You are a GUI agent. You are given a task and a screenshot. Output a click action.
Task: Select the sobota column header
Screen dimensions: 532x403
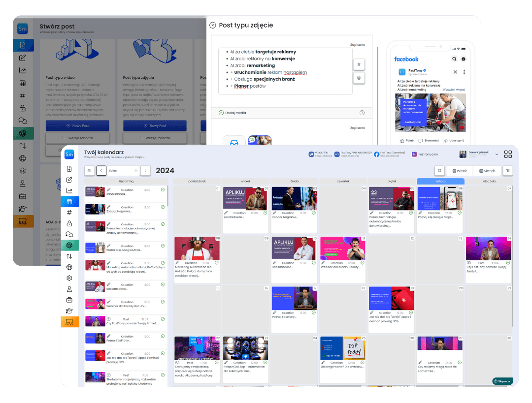click(x=440, y=182)
